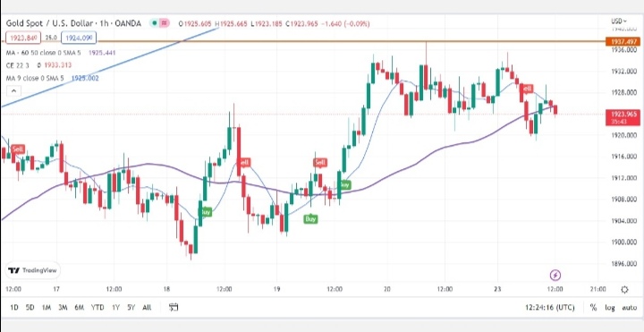Click the Sell signal label on the 23rd
Screen dimensions: 644x332
tap(527, 89)
